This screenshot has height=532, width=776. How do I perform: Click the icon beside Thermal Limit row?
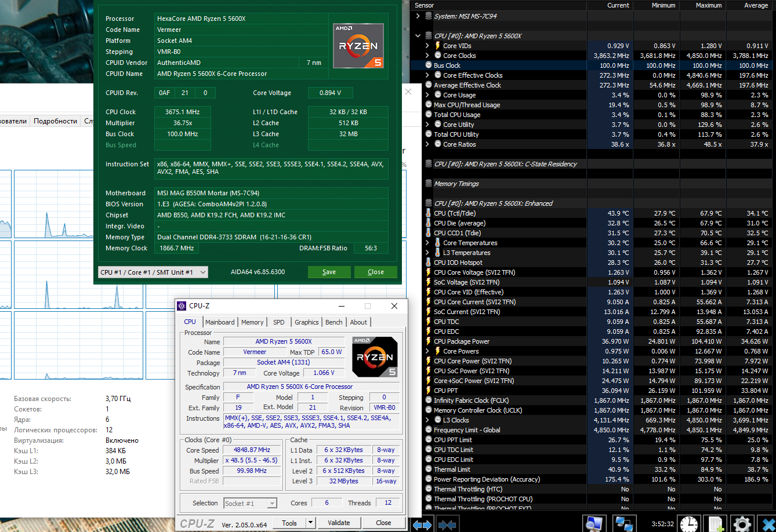tap(429, 469)
